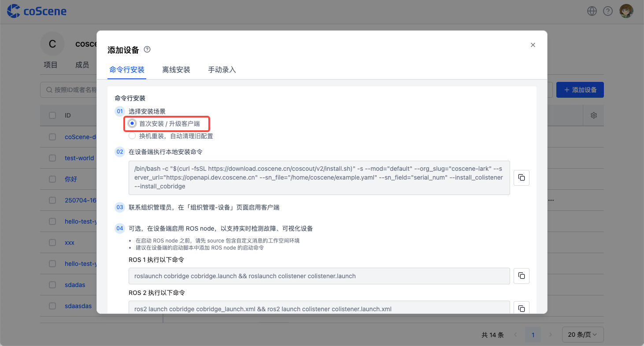Image resolution: width=644 pixels, height=346 pixels.
Task: Open table column settings gear icon
Action: point(594,115)
